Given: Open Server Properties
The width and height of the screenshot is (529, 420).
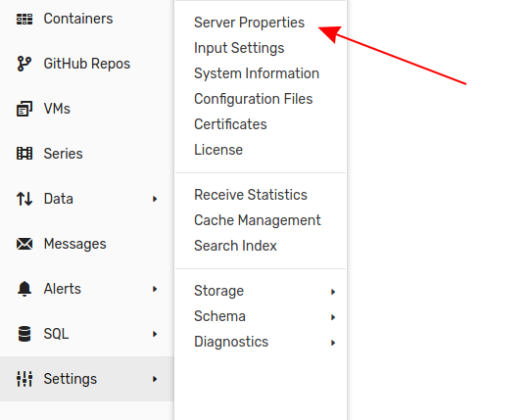Looking at the screenshot, I should click(250, 23).
